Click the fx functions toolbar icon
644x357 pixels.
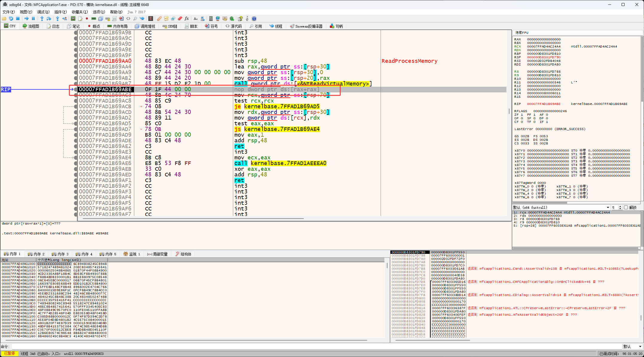pos(187,19)
